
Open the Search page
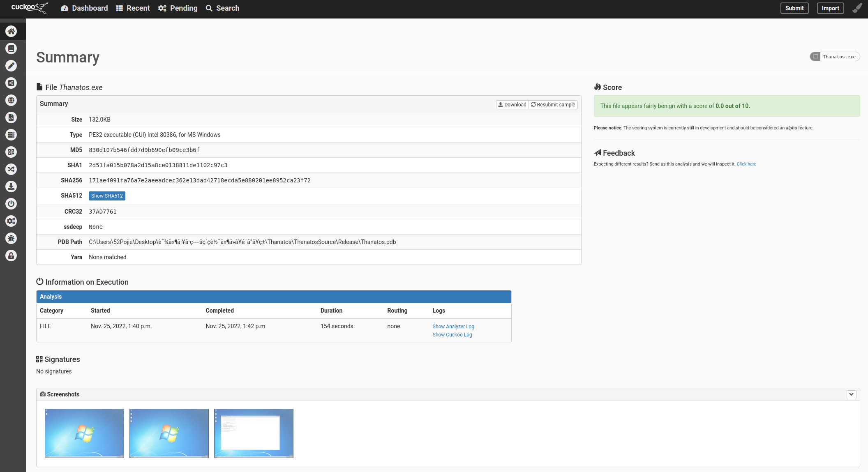click(x=222, y=8)
